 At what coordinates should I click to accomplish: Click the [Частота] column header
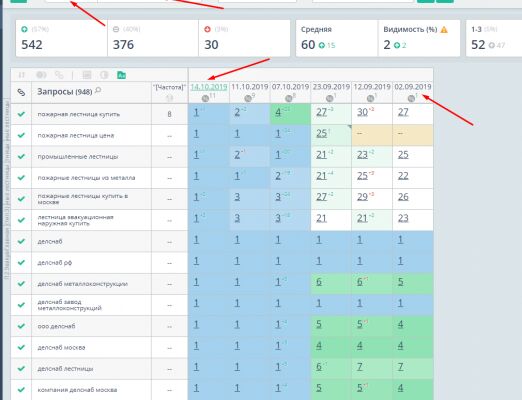tap(169, 87)
